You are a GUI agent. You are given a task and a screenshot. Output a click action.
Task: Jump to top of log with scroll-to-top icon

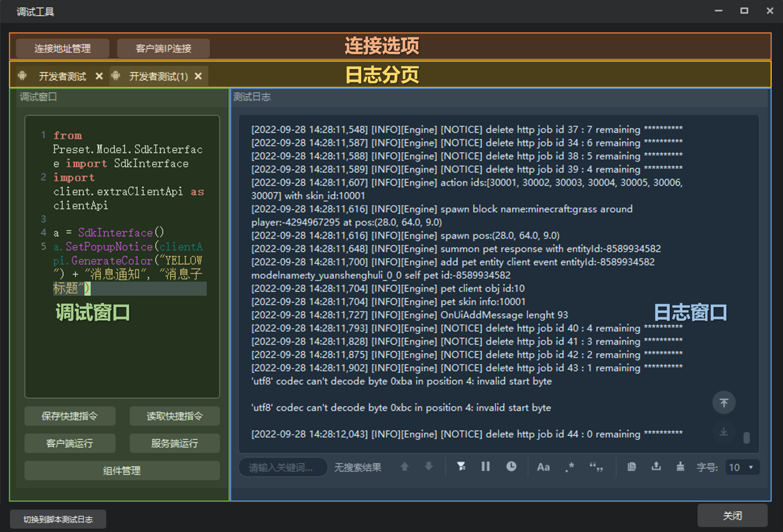[x=724, y=402]
